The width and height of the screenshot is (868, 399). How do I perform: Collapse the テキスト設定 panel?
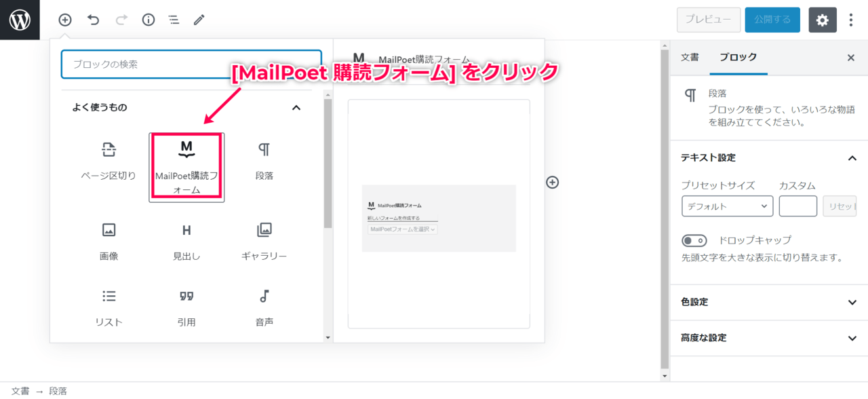point(852,157)
